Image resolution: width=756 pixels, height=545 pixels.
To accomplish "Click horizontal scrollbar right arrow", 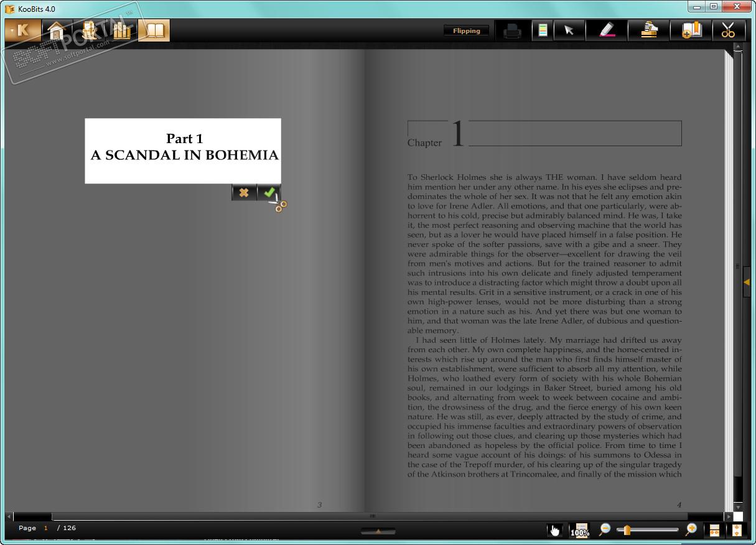I will click(x=729, y=516).
